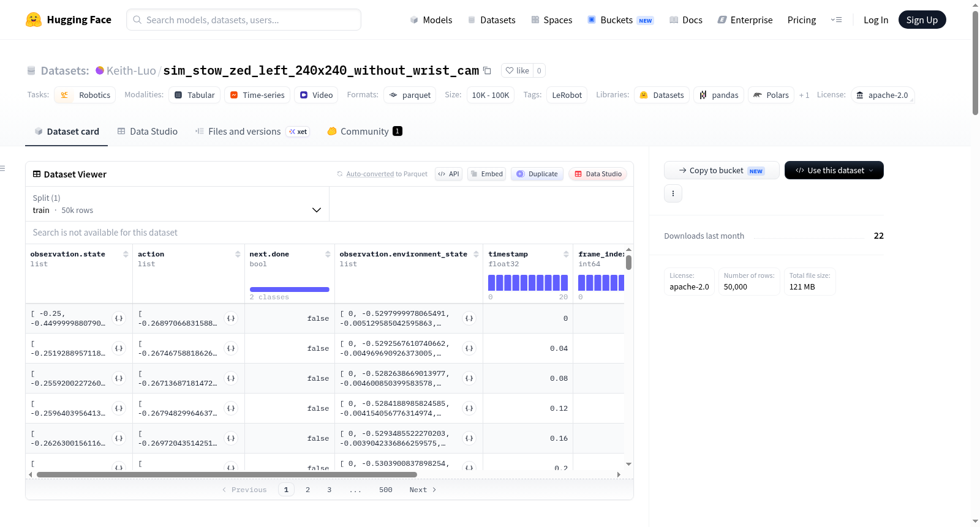
Task: Click the Robotics task tag
Action: (85, 95)
